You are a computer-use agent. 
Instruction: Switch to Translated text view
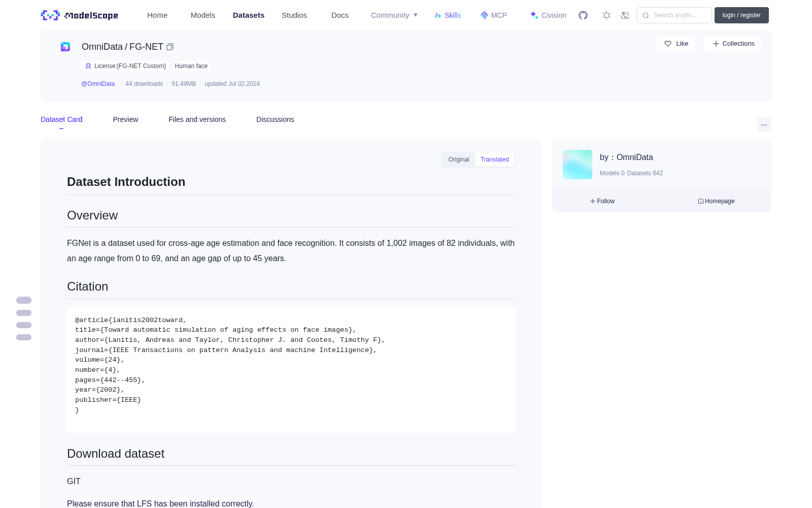pyautogui.click(x=495, y=160)
